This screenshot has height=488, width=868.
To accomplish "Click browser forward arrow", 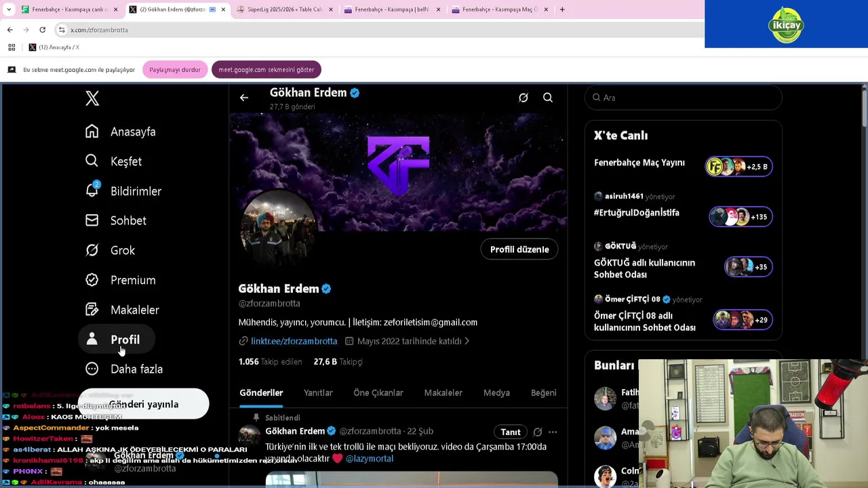I will [26, 30].
